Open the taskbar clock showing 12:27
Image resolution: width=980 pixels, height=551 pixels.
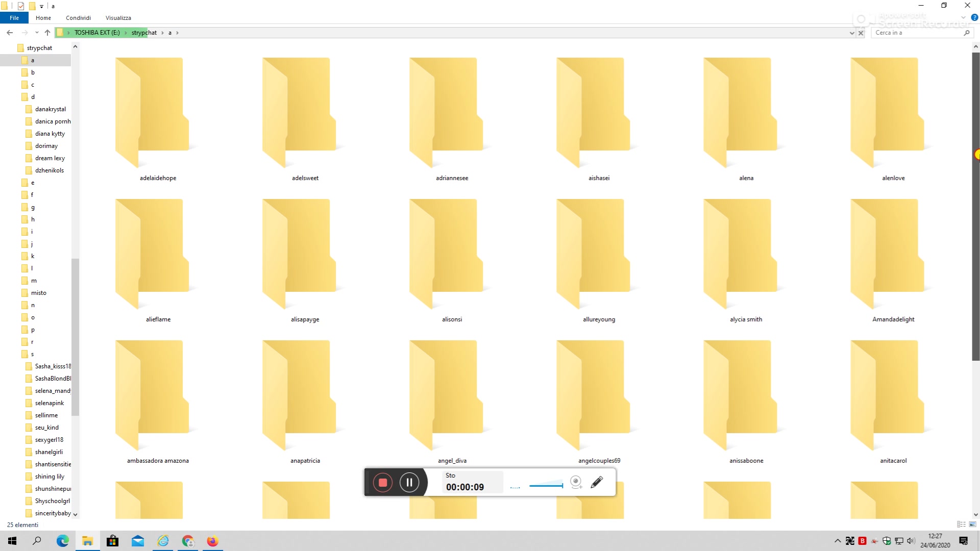[x=935, y=541]
